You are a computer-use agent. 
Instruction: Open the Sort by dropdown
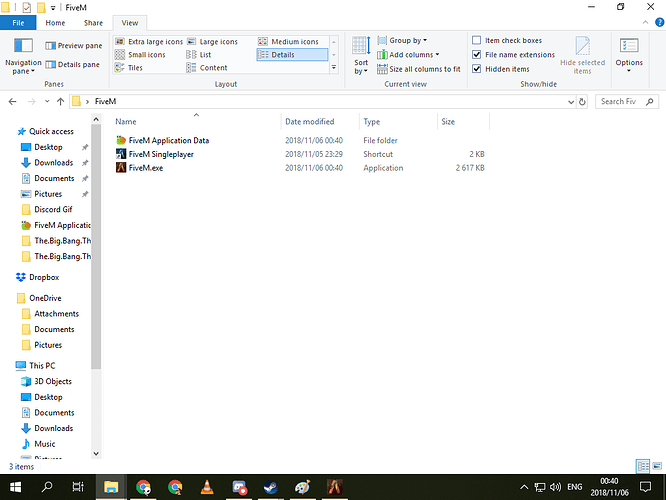(x=361, y=56)
